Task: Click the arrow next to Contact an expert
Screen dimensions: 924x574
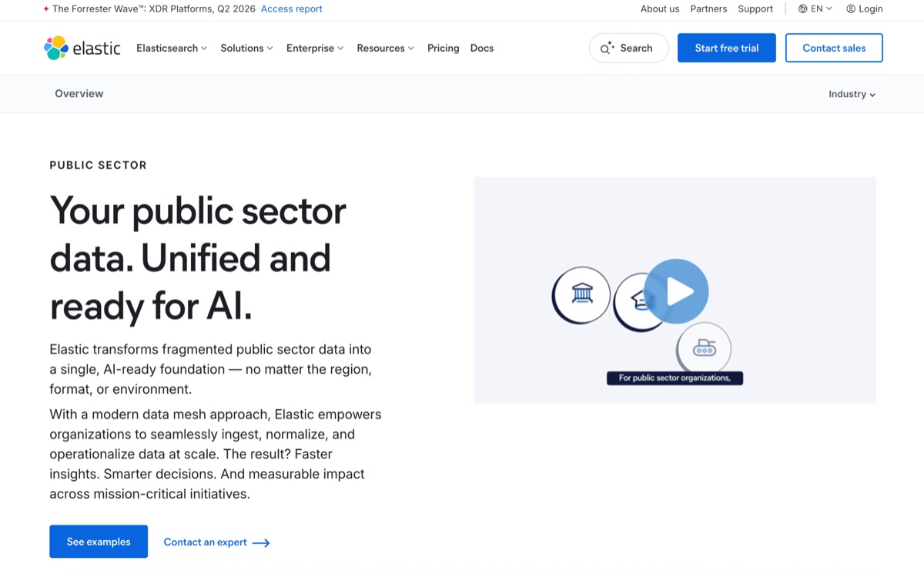Action: click(261, 542)
